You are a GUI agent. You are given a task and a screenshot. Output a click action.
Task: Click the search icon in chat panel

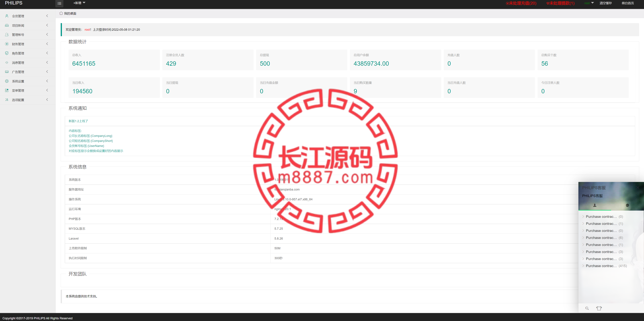(x=587, y=308)
